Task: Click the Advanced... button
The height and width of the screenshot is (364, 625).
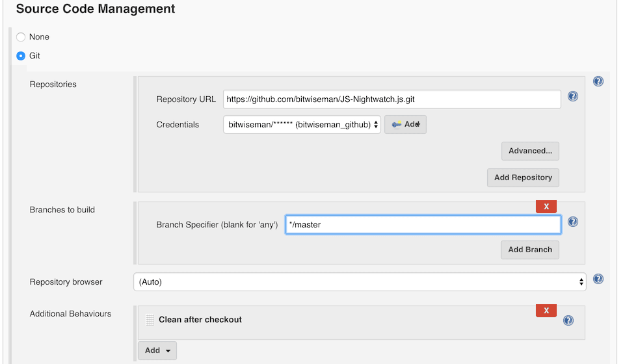Action: (x=529, y=151)
